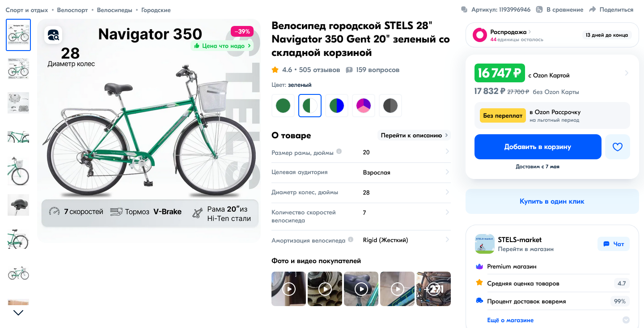Screen dimensions: 644x328
Task: Click the heart favorites icon
Action: click(x=617, y=147)
